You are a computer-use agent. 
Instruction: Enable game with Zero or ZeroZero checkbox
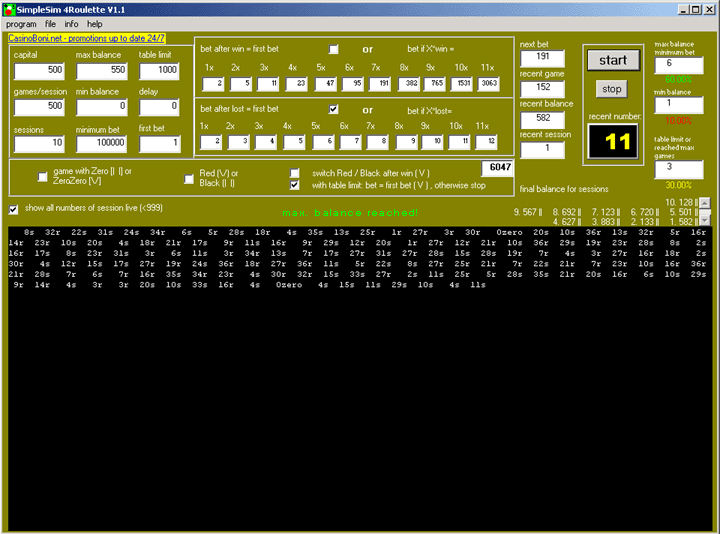tap(43, 176)
